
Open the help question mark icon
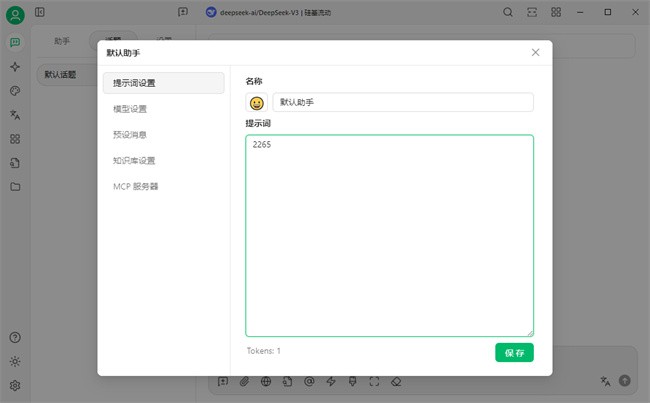[15, 337]
